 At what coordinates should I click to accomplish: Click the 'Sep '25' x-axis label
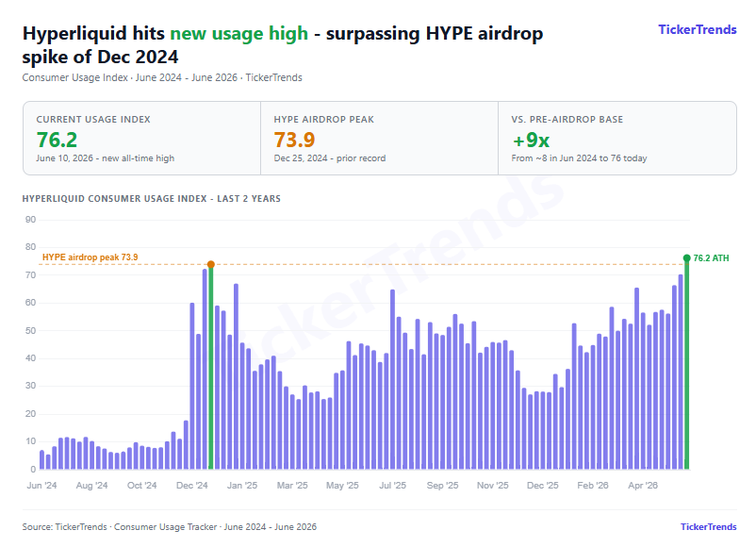(443, 486)
